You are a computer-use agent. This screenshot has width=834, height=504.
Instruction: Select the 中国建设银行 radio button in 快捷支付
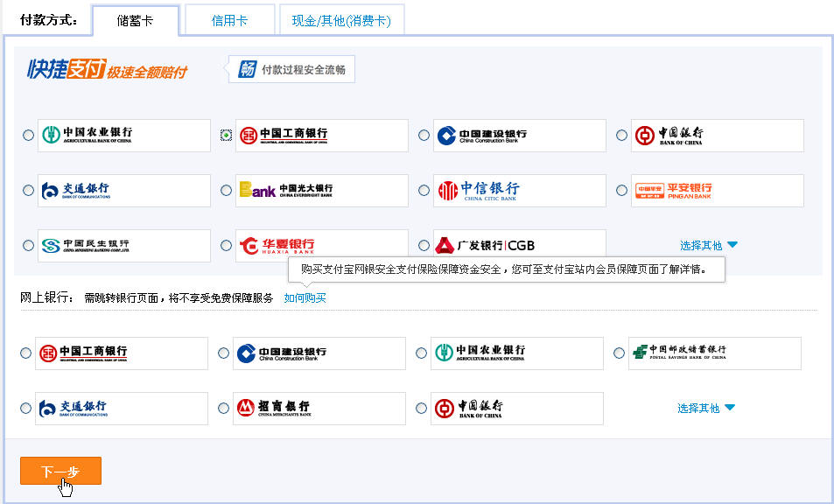coord(424,135)
